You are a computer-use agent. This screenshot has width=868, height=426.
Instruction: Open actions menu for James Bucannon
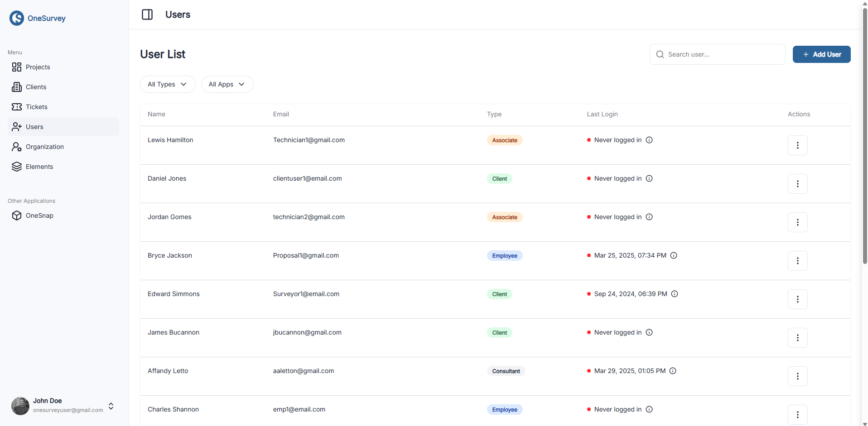coord(797,338)
